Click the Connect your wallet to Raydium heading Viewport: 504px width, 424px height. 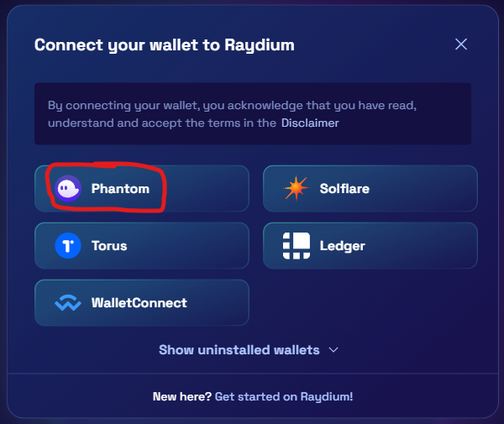[x=165, y=45]
